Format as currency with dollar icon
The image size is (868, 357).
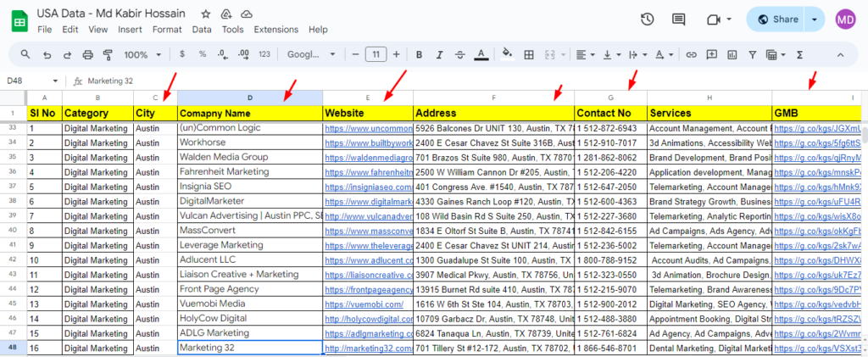point(182,54)
